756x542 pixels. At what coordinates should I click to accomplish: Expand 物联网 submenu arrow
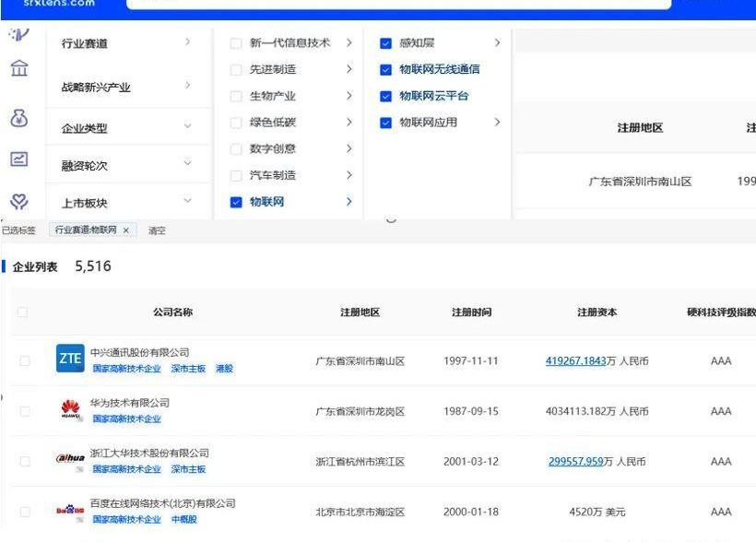click(x=349, y=202)
